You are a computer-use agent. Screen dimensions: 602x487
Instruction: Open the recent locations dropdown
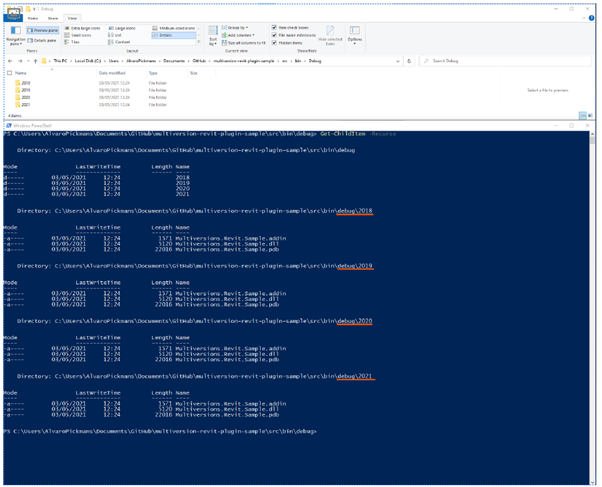(x=28, y=61)
